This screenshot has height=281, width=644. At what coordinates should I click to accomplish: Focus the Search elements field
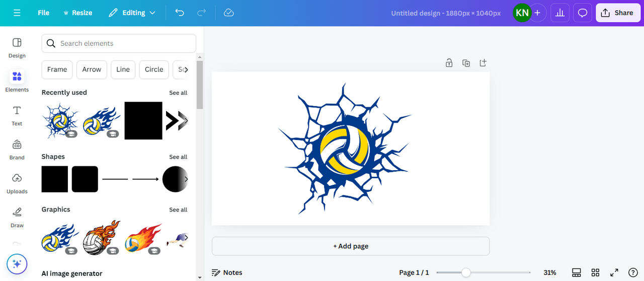pyautogui.click(x=119, y=43)
